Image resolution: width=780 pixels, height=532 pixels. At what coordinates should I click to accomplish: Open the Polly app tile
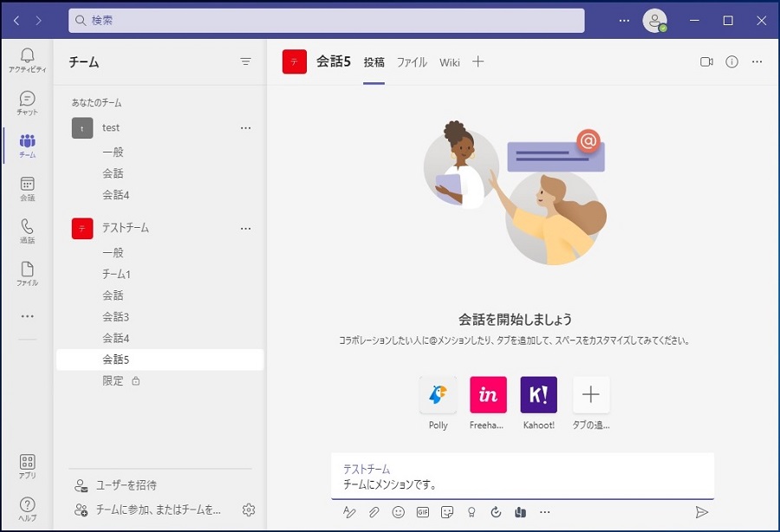coord(438,395)
